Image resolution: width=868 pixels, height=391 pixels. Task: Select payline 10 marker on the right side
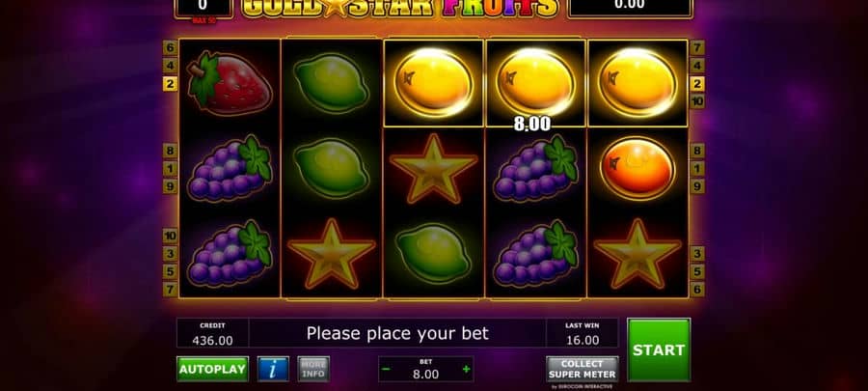click(x=697, y=102)
